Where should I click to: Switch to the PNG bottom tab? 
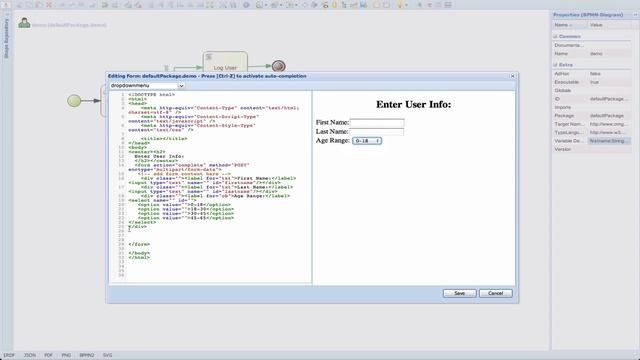(x=66, y=355)
